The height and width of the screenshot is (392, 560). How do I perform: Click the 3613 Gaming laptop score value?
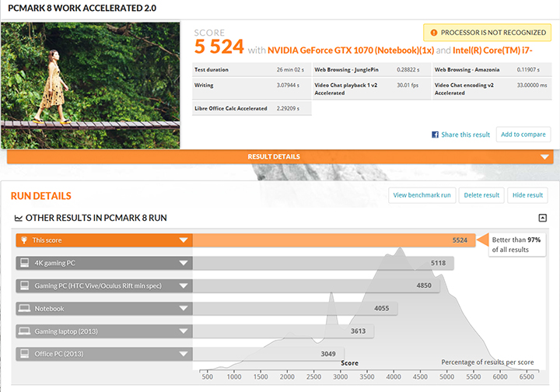pos(358,331)
